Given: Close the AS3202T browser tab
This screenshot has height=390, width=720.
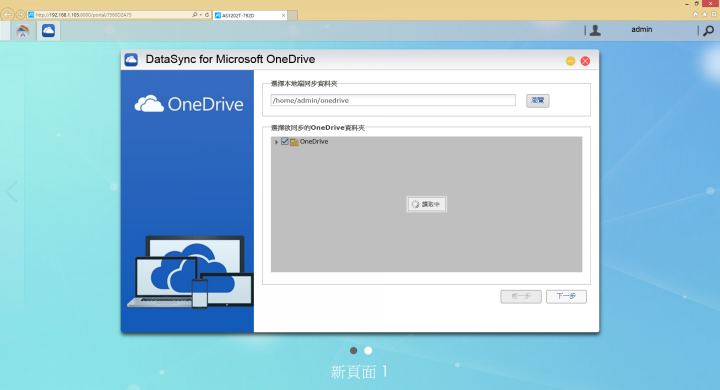Looking at the screenshot, I should 283,15.
